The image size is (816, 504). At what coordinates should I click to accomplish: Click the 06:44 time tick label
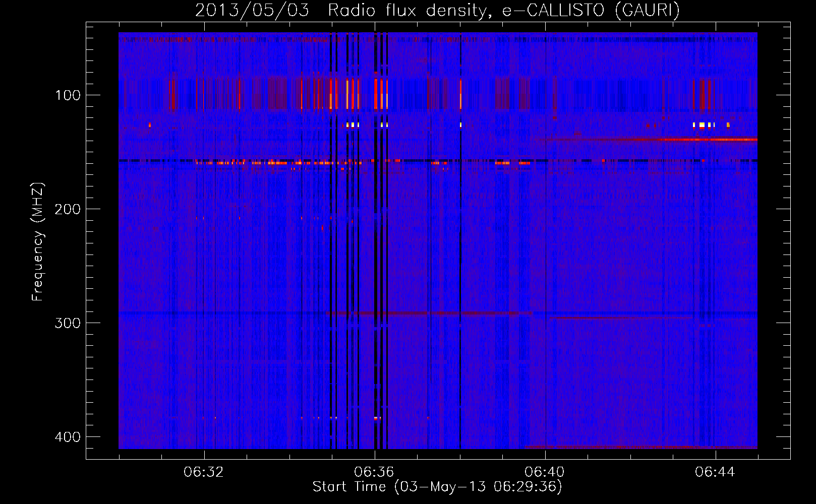[x=715, y=472]
